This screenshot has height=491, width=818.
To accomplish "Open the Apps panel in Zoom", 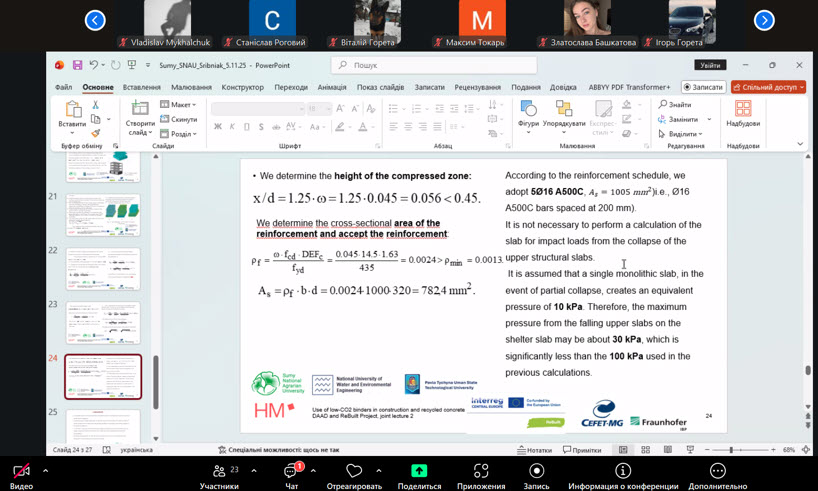I will click(x=481, y=470).
